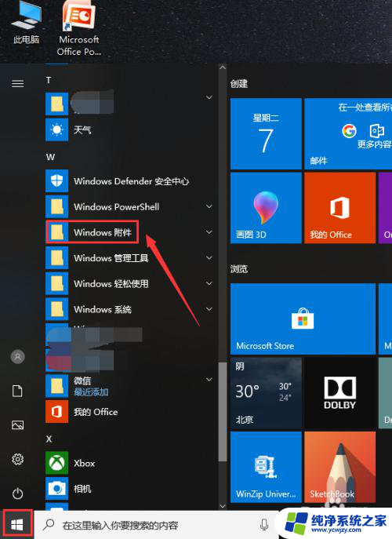Viewport: 392px width, 539px height.
Task: Click the 创建 tile group title
Action: [239, 83]
